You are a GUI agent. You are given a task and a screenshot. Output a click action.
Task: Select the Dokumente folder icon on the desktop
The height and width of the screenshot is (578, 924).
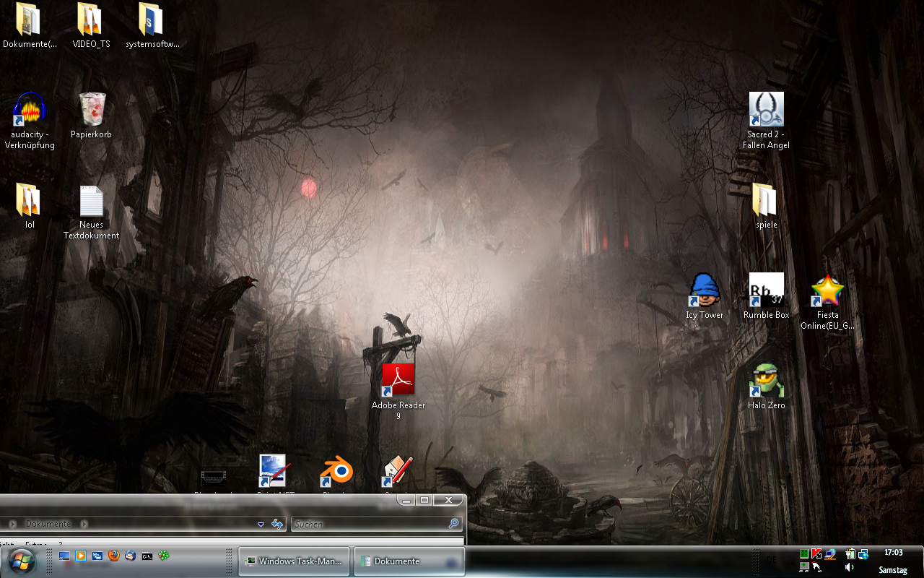coord(29,20)
